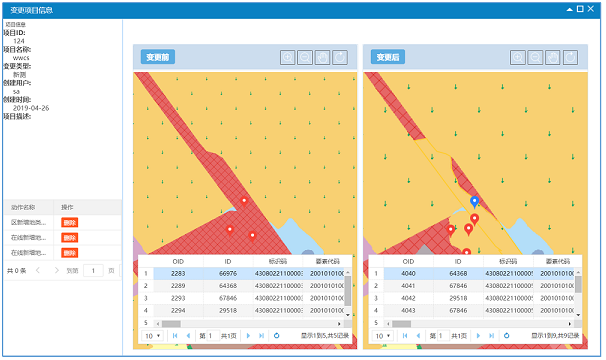The height and width of the screenshot is (360, 606).
Task: Click the 标识码 column header in 变更前 table
Action: pos(278,261)
